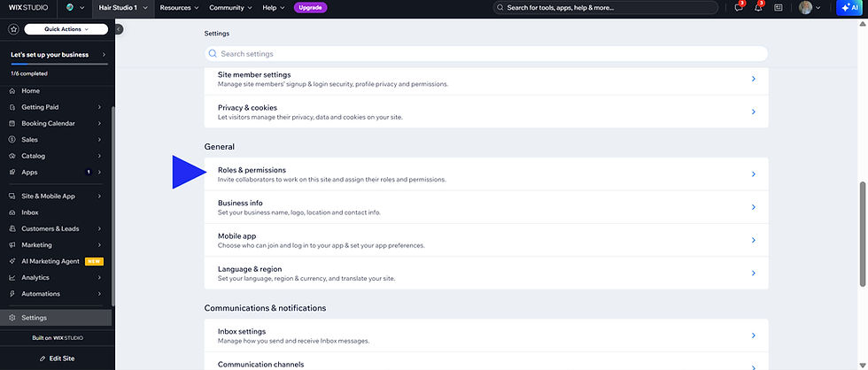Click the arrow on Inbox settings row
Image resolution: width=868 pixels, height=370 pixels.
click(x=754, y=335)
